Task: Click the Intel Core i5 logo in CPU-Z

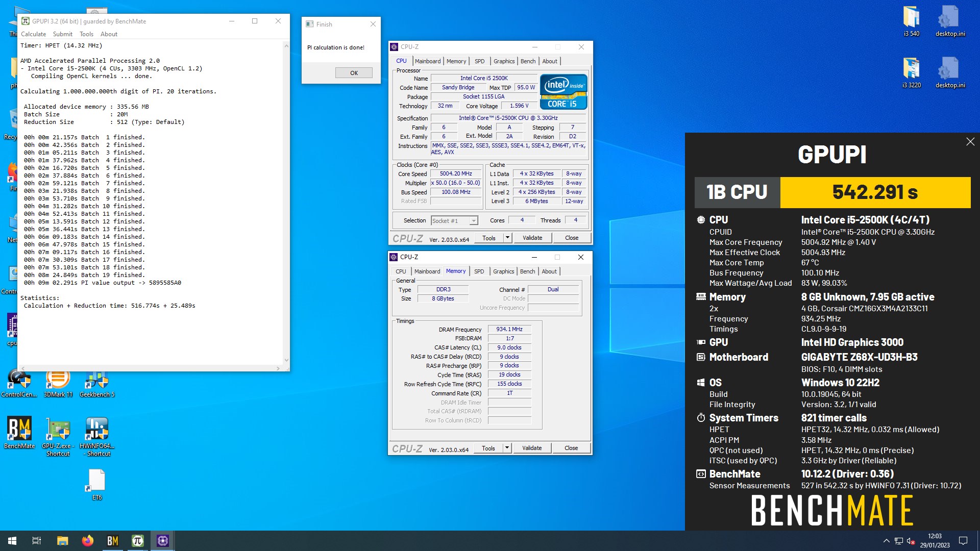Action: tap(563, 92)
